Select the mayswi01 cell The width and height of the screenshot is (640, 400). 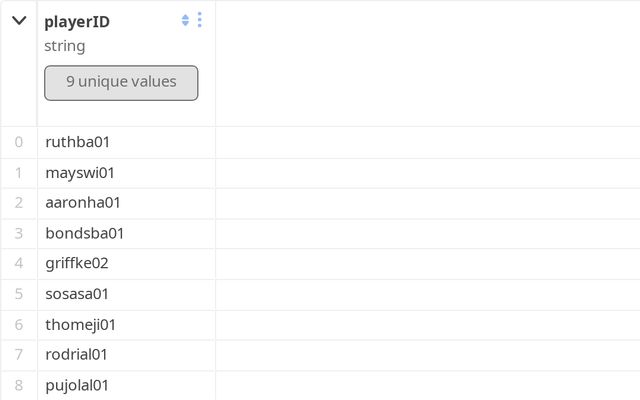[x=80, y=173]
